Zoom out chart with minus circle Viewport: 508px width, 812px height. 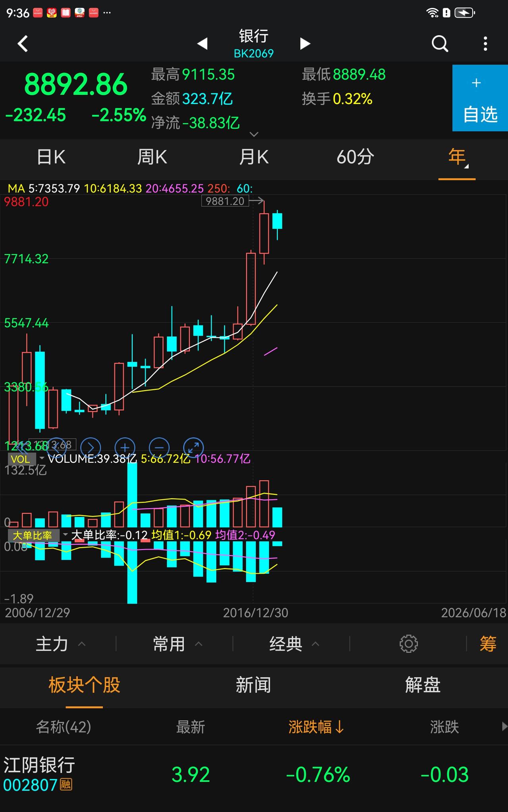click(159, 448)
